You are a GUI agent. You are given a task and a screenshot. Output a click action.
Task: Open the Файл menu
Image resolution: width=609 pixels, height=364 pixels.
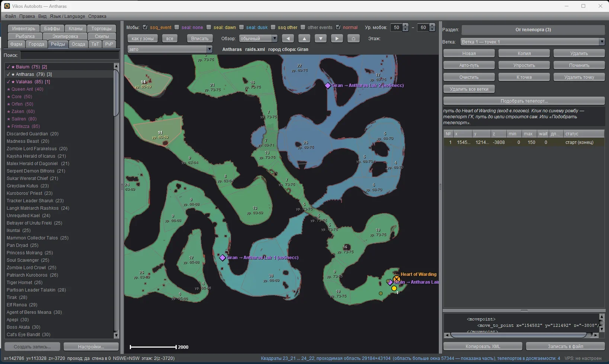[10, 16]
